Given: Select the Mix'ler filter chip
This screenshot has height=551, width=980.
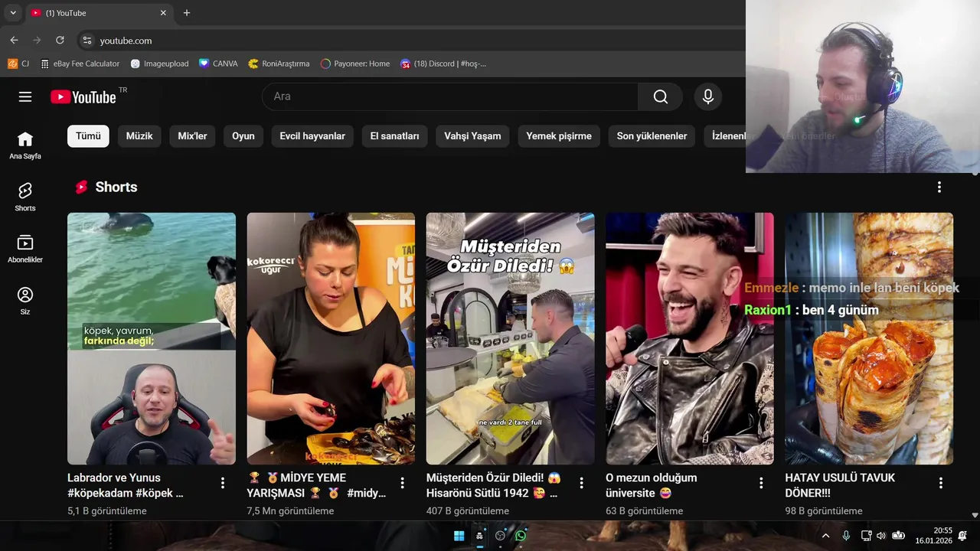Looking at the screenshot, I should [x=192, y=136].
